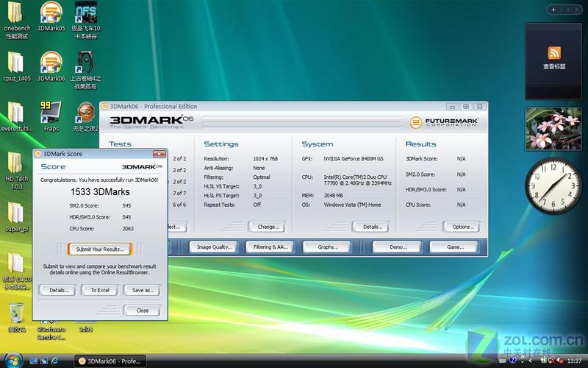Click Submit Your Results button

pos(100,249)
